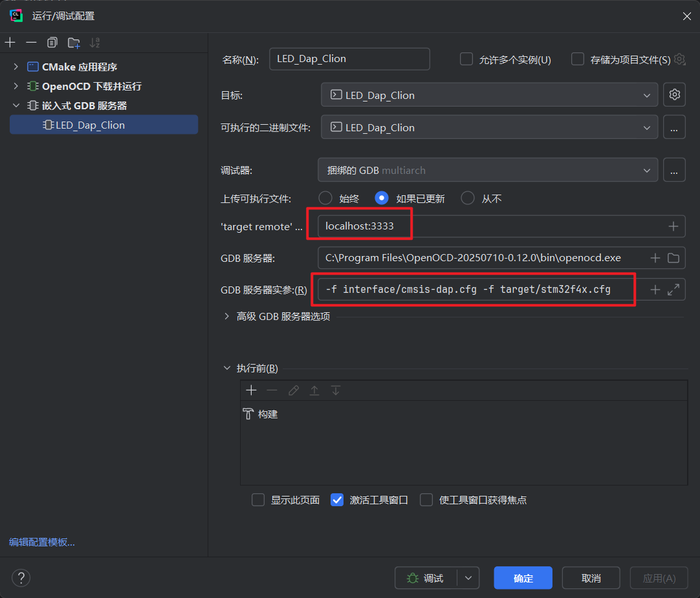Image resolution: width=700 pixels, height=598 pixels.
Task: Sort configurations alphabetically
Action: click(94, 43)
